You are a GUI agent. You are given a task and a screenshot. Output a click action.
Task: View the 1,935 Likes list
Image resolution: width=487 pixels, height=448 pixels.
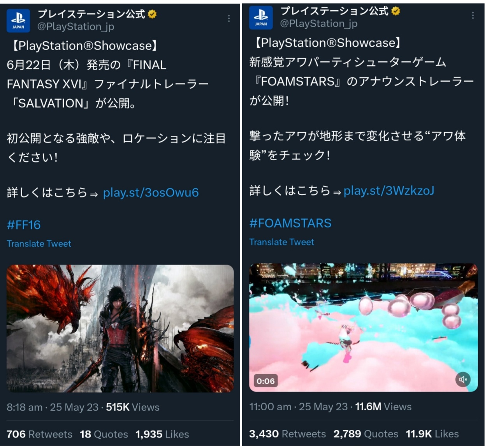click(162, 434)
